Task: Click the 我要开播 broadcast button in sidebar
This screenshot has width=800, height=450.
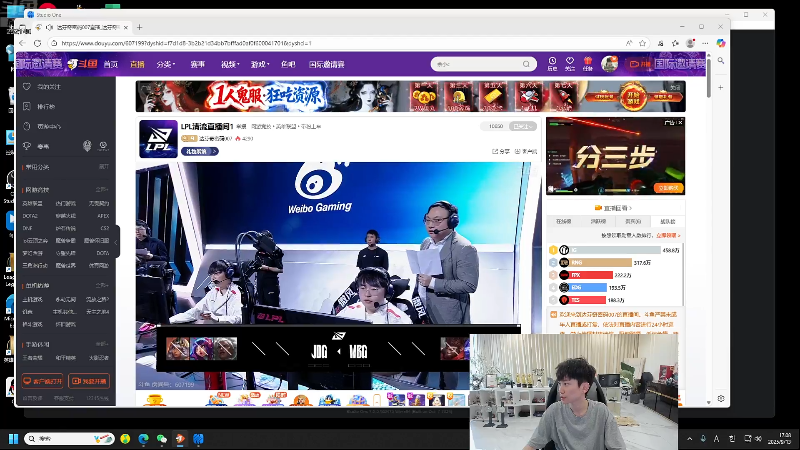Action: tap(89, 381)
